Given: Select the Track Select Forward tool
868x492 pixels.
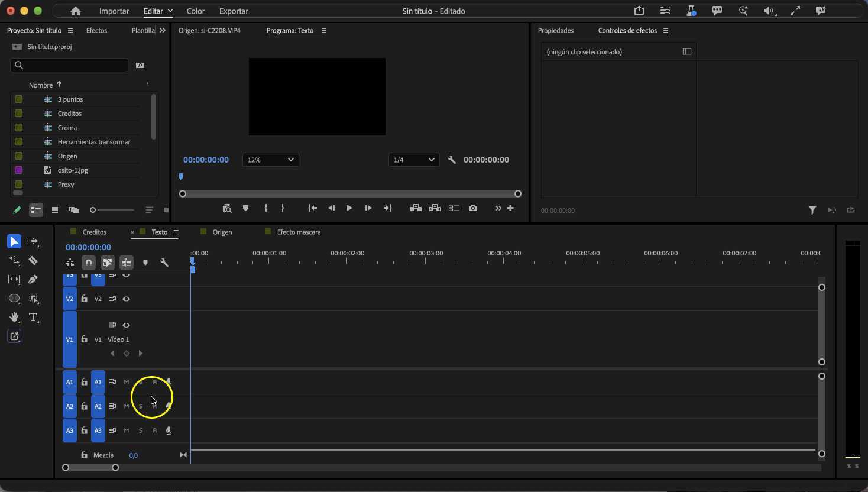Looking at the screenshot, I should (33, 241).
